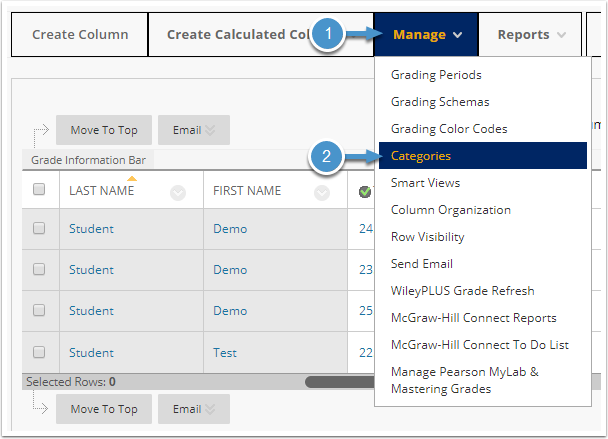Open the upper Email dropdown button
Image resolution: width=608 pixels, height=439 pixels.
click(194, 130)
